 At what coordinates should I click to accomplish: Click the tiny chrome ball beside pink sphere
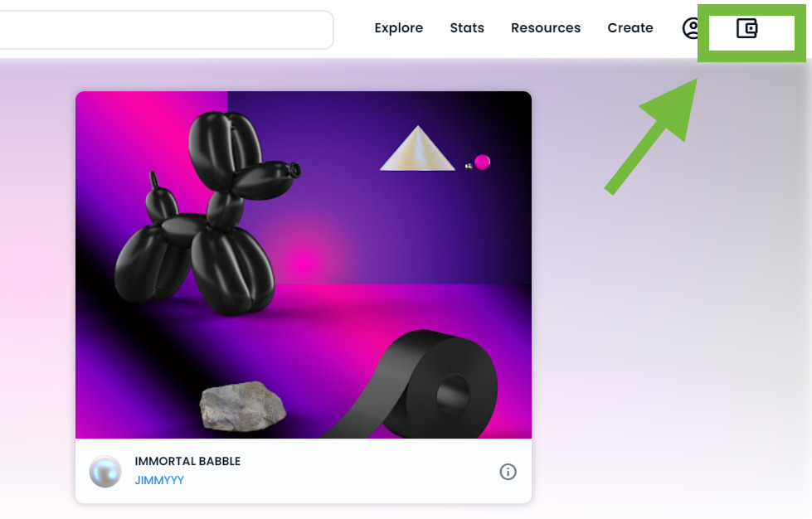coord(469,166)
